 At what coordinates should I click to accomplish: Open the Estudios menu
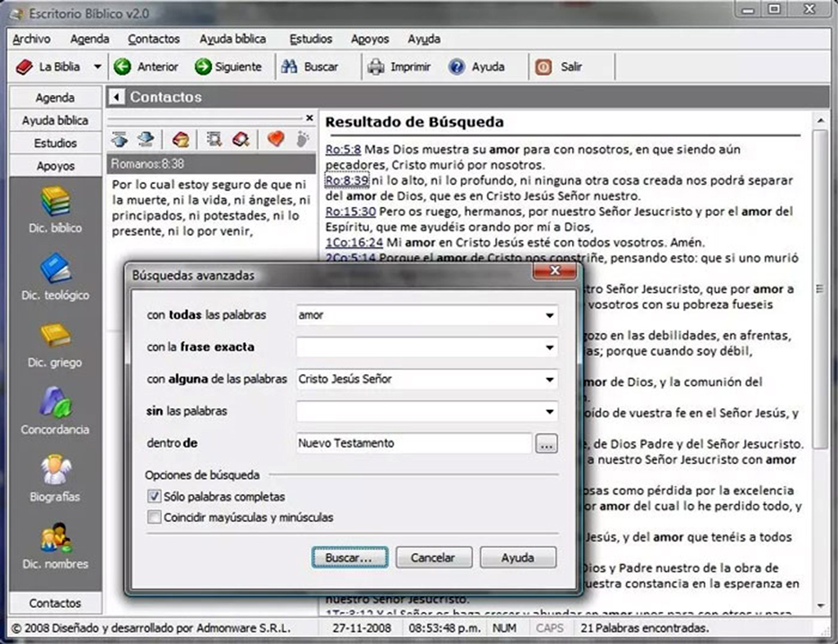click(310, 39)
